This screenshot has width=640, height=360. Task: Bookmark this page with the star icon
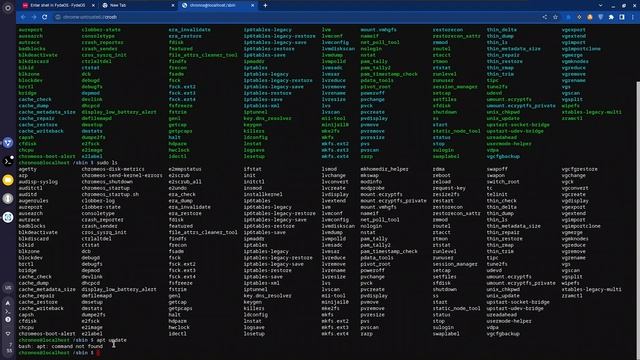tap(556, 17)
